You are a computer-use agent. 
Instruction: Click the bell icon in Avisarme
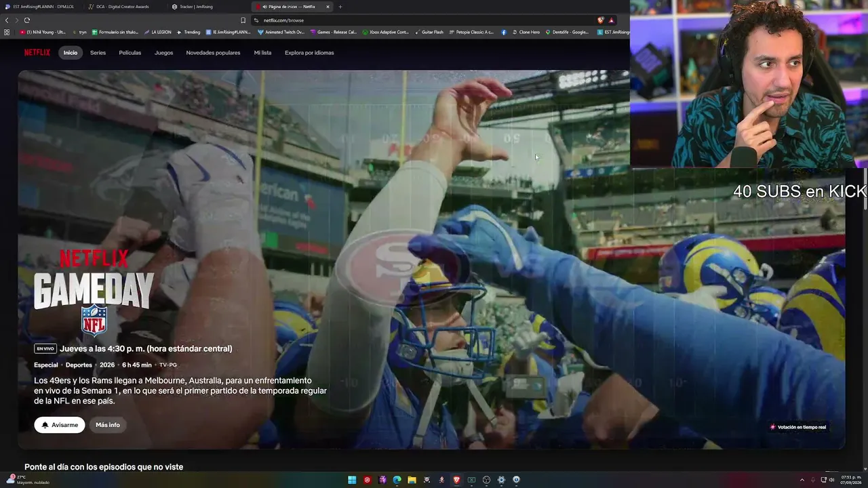45,425
